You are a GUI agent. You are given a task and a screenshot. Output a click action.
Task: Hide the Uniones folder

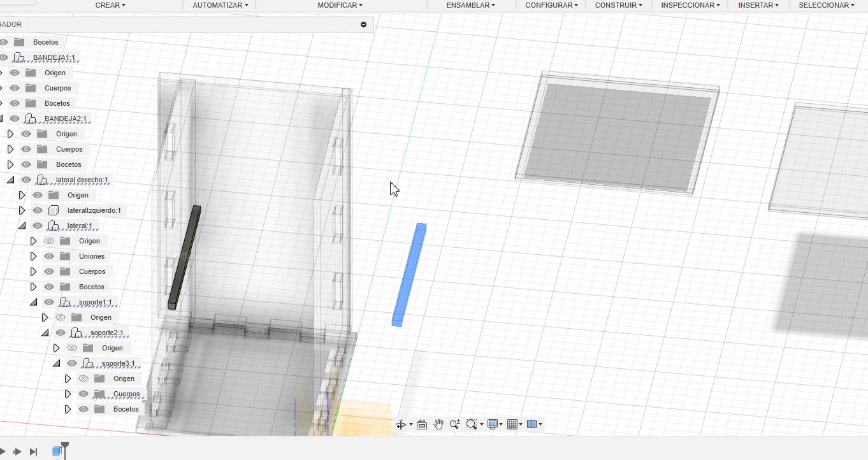pos(49,256)
